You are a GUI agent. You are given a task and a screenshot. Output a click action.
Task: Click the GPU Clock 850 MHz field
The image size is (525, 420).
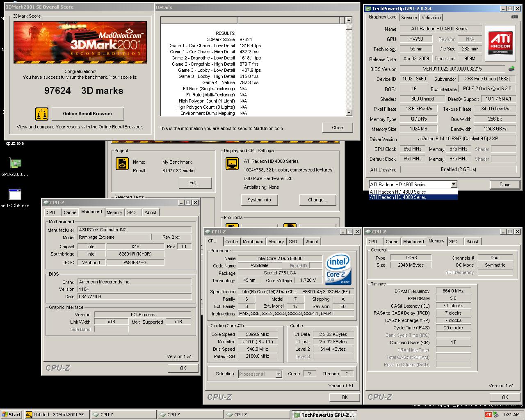(413, 149)
